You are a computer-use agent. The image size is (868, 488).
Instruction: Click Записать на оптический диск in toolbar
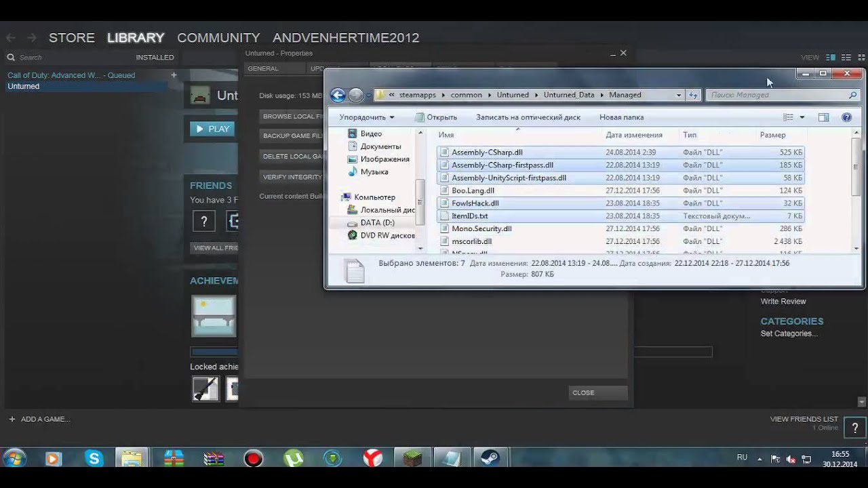click(x=528, y=117)
